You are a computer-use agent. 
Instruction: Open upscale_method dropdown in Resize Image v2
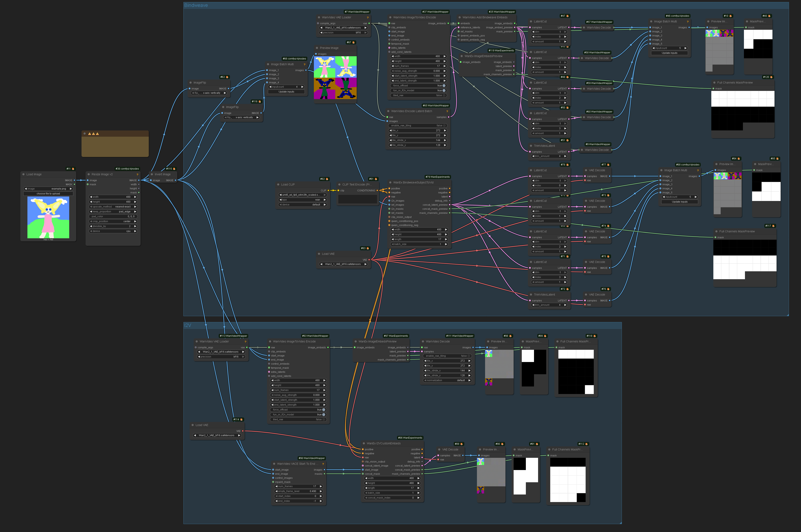click(113, 207)
